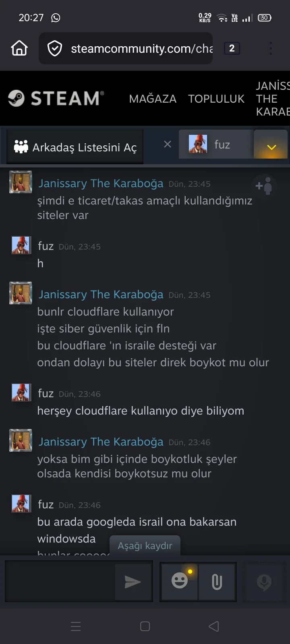
Task: Attach a file with paperclip icon
Action: tap(217, 582)
